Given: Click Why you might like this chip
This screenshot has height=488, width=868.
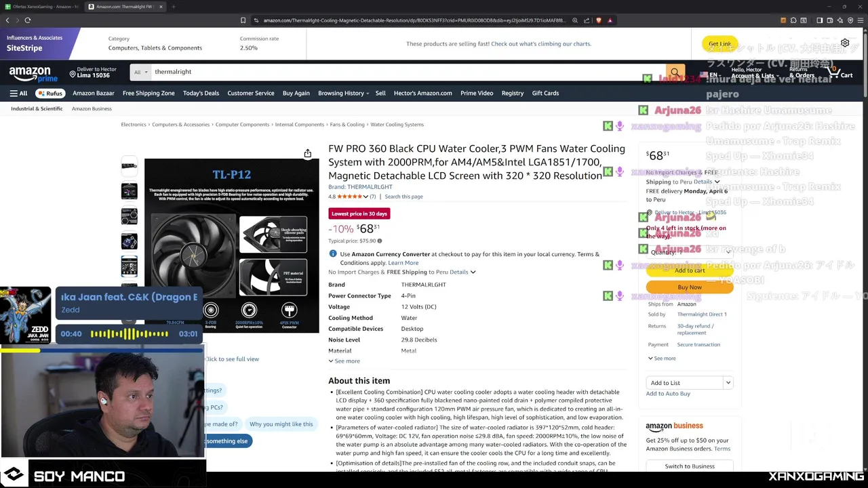Looking at the screenshot, I should pyautogui.click(x=281, y=424).
